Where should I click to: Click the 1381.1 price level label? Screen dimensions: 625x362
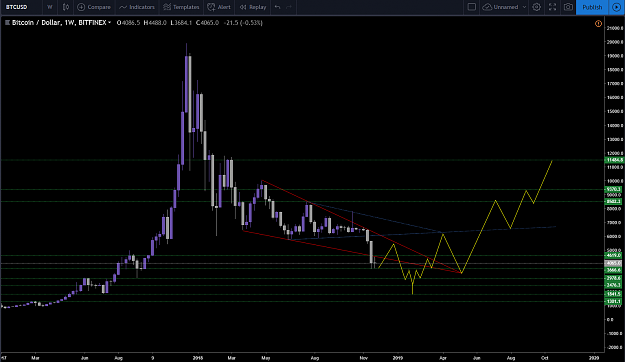(x=614, y=301)
